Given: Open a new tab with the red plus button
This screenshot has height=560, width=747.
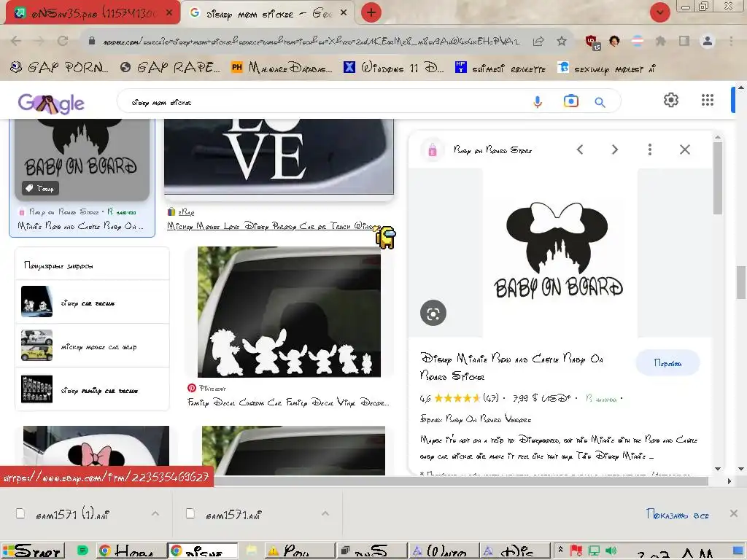Looking at the screenshot, I should pos(371,12).
